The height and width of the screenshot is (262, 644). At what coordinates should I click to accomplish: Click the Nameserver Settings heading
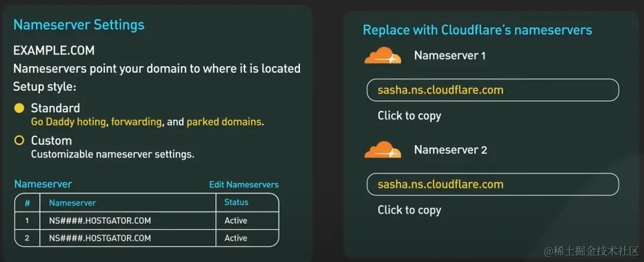pyautogui.click(x=79, y=24)
